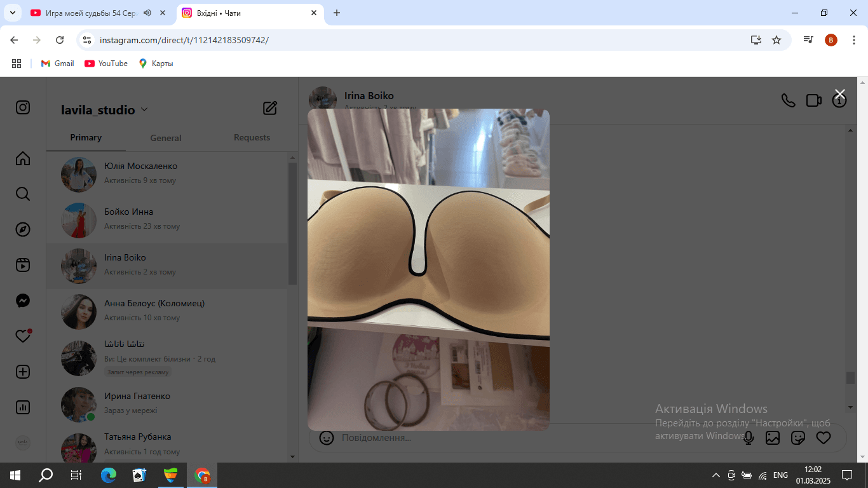
Task: Select the Instagram chats browser tab
Action: 250,13
